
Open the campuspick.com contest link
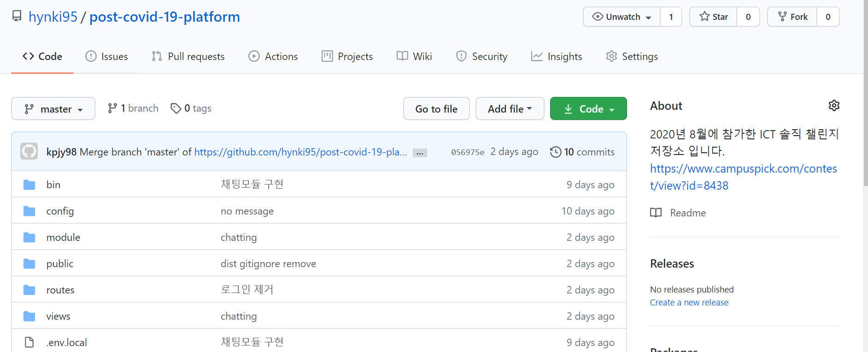[x=743, y=177]
